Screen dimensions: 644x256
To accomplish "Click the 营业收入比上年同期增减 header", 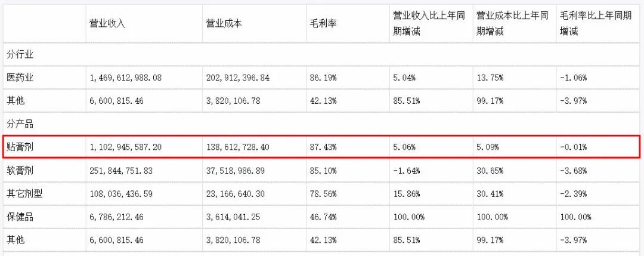I will click(x=429, y=24).
